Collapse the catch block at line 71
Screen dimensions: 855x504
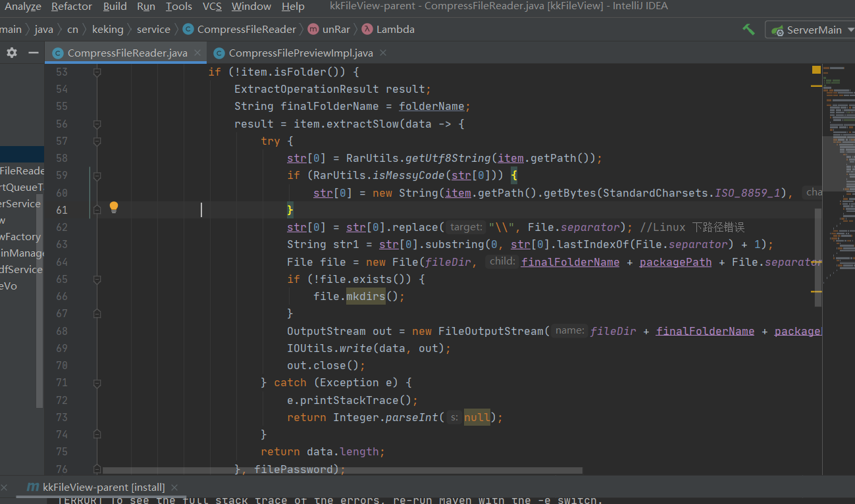(97, 383)
